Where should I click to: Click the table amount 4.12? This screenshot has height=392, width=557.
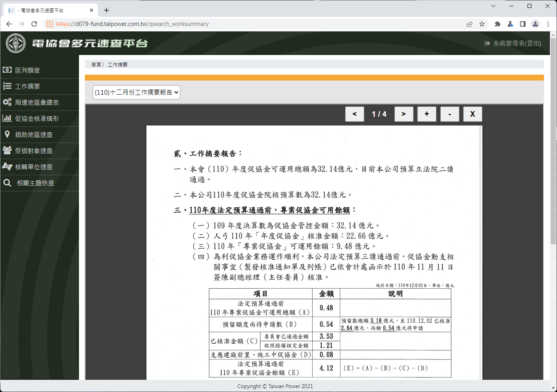(x=326, y=368)
